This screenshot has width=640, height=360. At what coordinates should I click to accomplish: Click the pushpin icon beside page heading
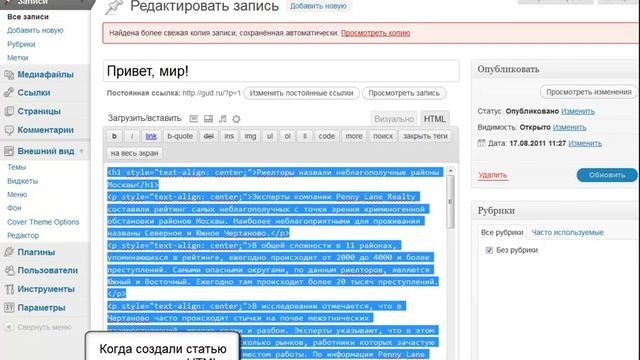(114, 7)
